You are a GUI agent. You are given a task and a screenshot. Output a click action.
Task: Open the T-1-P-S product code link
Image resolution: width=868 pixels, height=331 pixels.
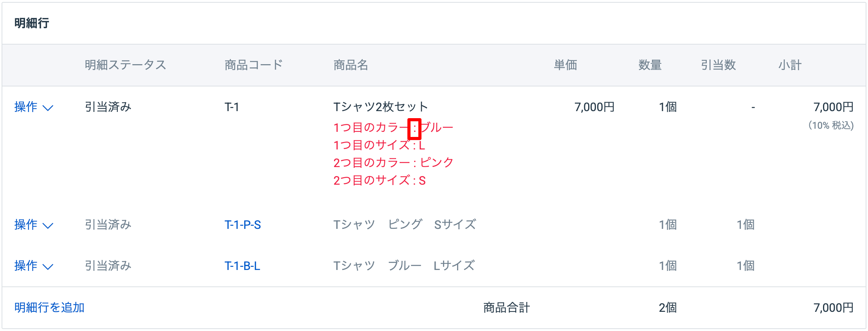click(243, 225)
